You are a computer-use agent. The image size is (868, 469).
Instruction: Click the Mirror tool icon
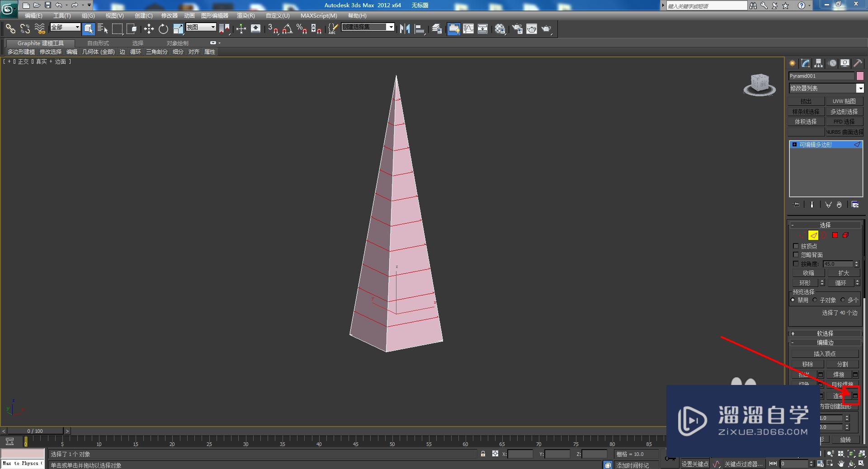click(x=405, y=29)
